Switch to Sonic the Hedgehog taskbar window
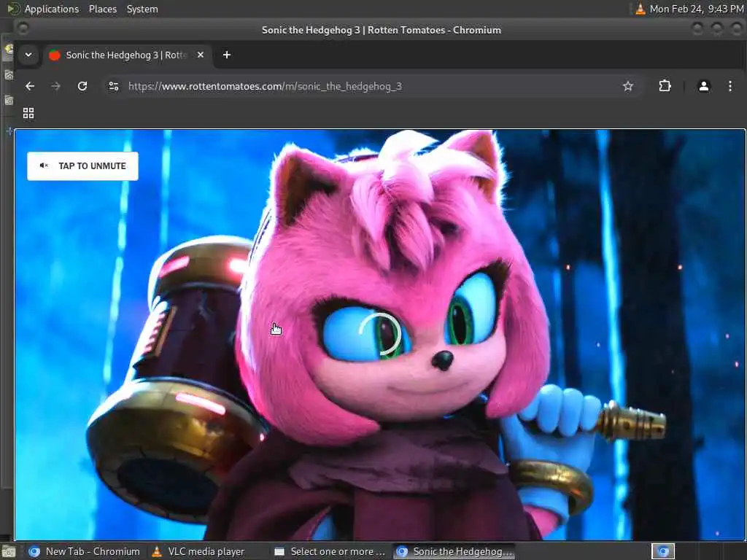 pos(454,551)
